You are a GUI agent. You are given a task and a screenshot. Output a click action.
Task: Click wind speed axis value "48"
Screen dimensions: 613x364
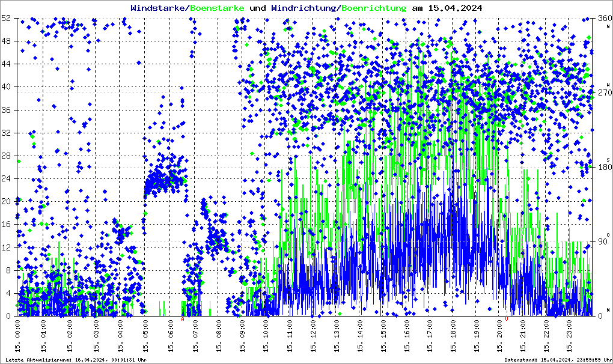tap(5, 41)
